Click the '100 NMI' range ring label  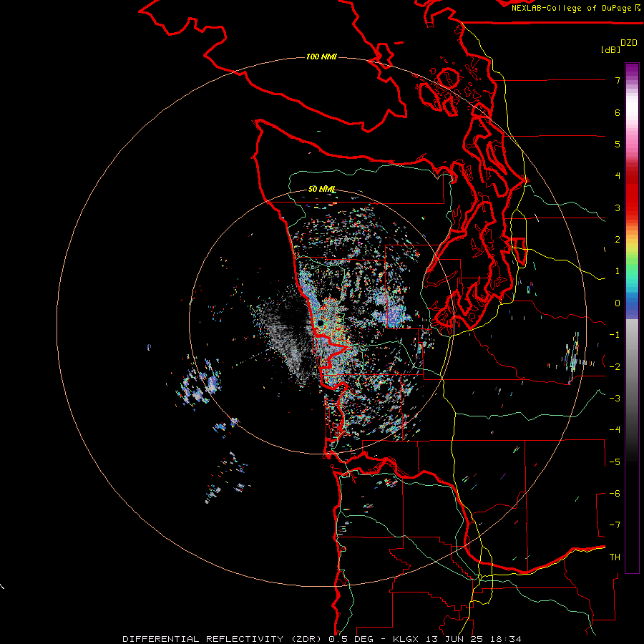tap(321, 57)
